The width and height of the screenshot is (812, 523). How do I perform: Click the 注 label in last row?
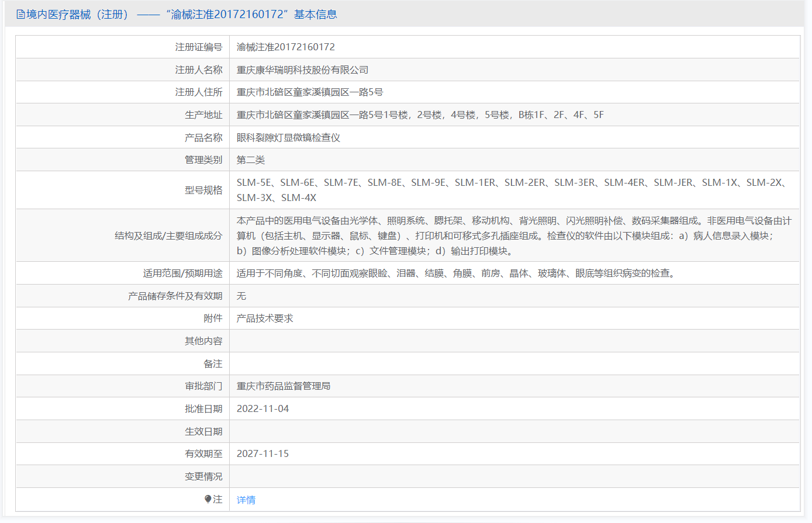(217, 499)
